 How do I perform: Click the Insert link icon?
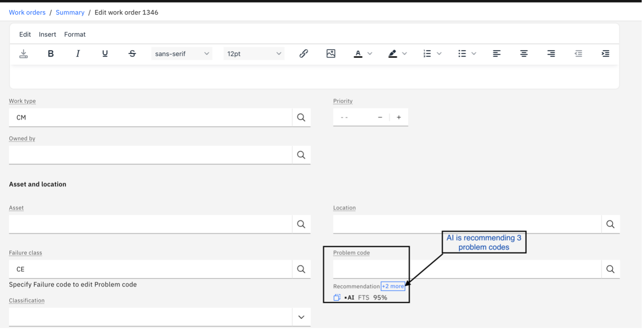tap(303, 53)
